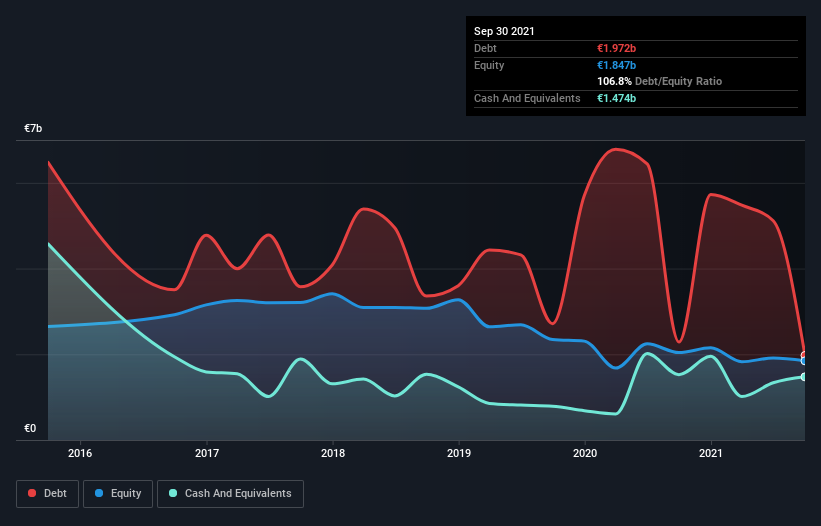Click the 2021 x-axis label
The image size is (821, 526).
point(711,453)
